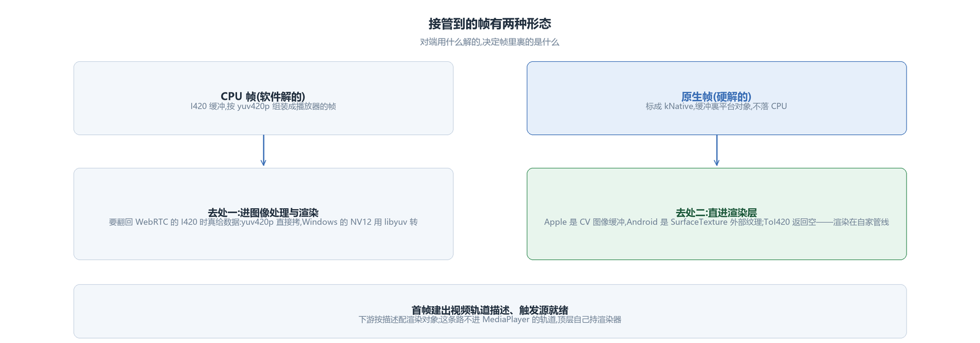
Task: Click the 下游按描述配渲染对象 MediaPlayer description
Action: click(x=489, y=319)
